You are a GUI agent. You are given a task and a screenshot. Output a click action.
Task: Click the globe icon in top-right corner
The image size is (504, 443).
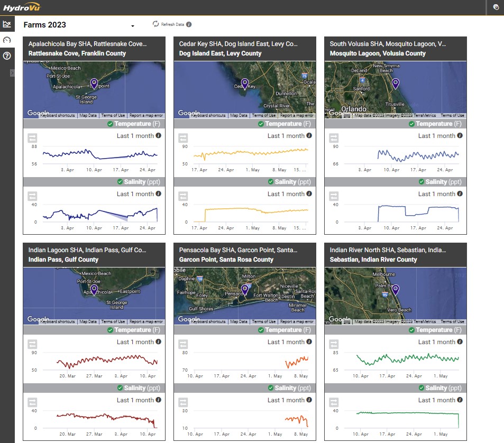point(496,7)
